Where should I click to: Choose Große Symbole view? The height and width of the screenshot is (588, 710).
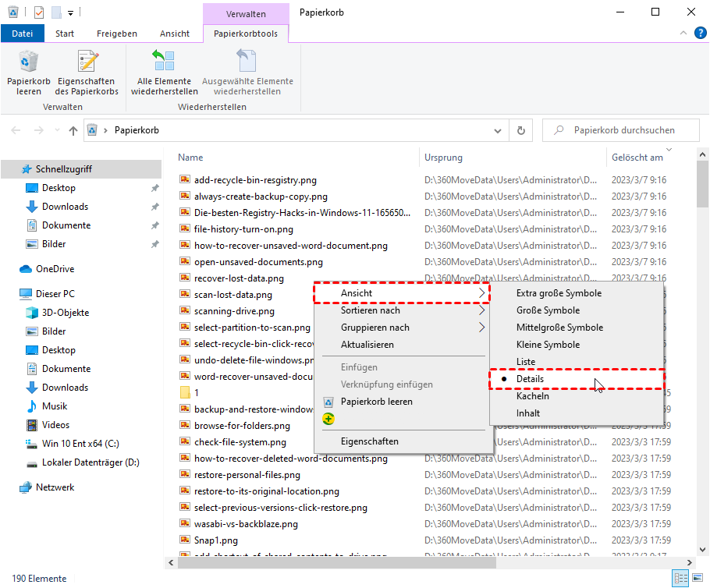pyautogui.click(x=577, y=310)
